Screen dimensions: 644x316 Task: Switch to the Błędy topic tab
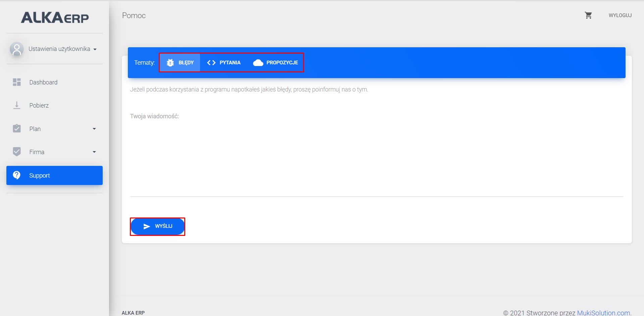180,63
